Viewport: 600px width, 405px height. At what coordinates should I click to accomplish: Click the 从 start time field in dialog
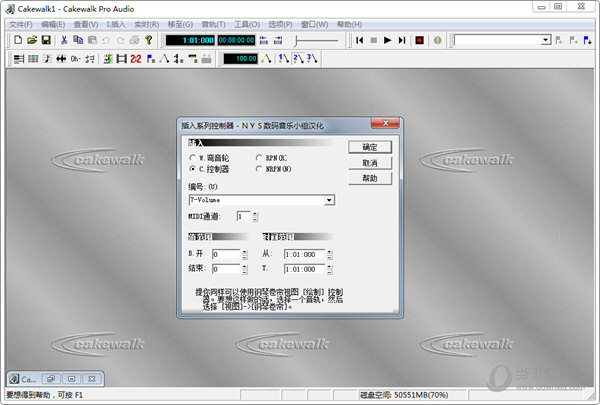305,255
